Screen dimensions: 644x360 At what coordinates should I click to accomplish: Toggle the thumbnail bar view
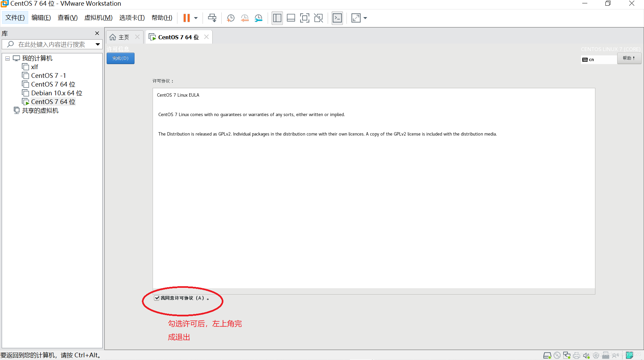coord(291,18)
